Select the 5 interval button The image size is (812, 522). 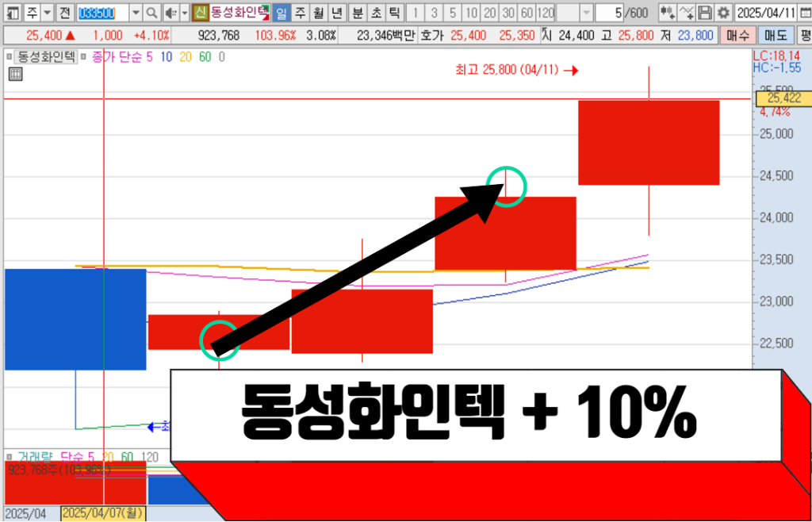point(453,13)
